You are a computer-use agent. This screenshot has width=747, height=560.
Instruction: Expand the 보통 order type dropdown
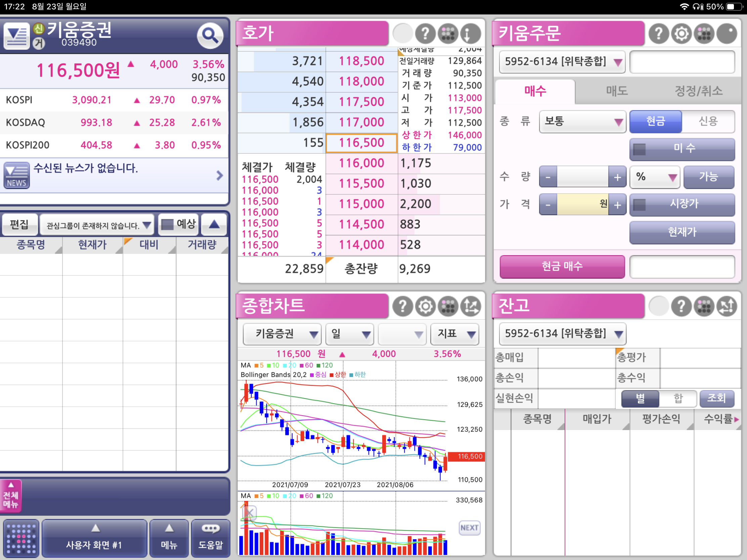click(582, 122)
